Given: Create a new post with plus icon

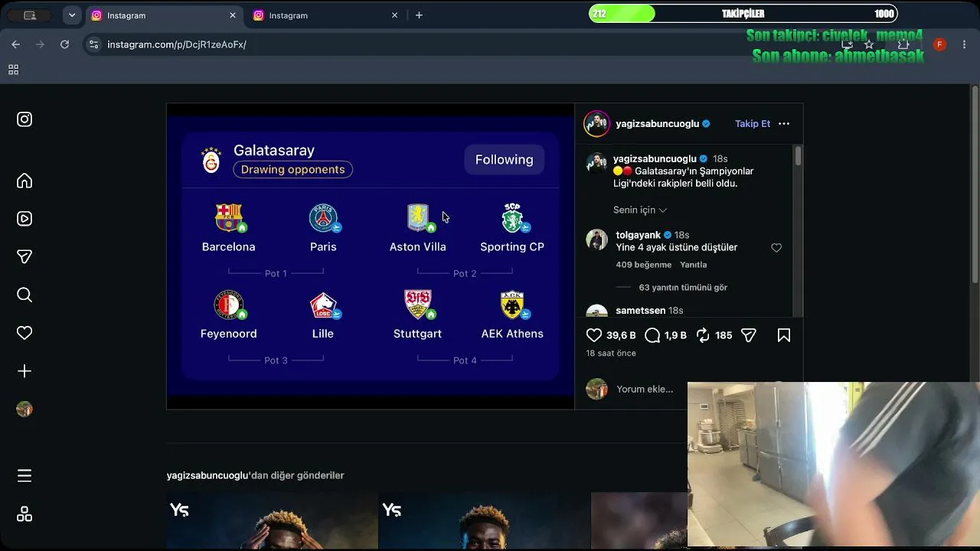Looking at the screenshot, I should pos(24,371).
